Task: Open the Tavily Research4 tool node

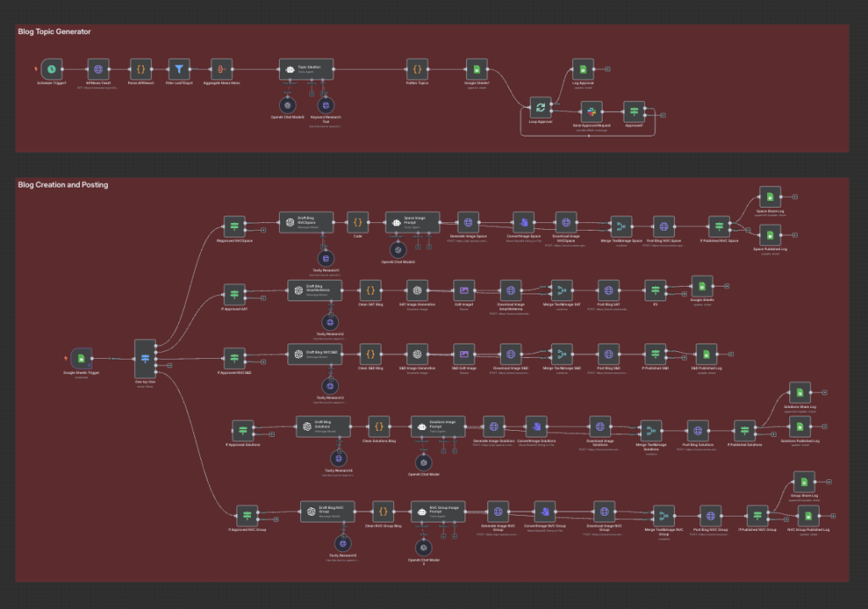Action: tap(338, 458)
